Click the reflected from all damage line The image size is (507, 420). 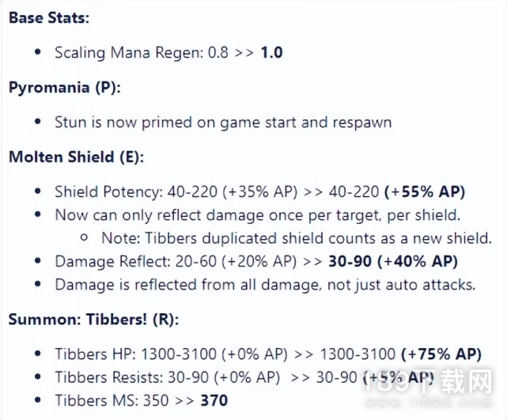[x=265, y=284]
